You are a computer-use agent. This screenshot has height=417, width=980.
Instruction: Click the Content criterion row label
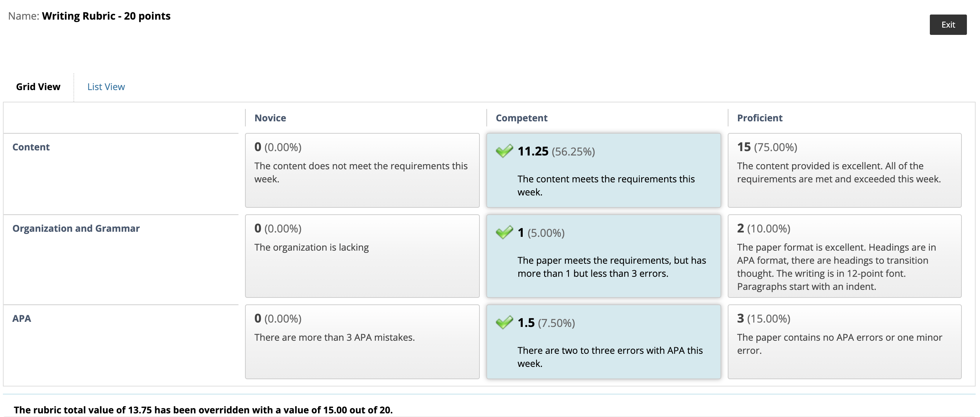click(x=31, y=147)
